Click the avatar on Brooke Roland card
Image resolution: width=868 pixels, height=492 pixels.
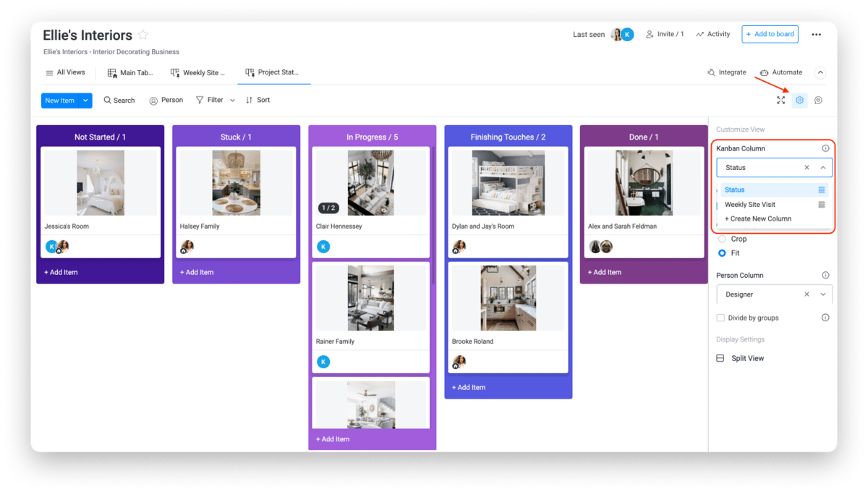coord(459,362)
